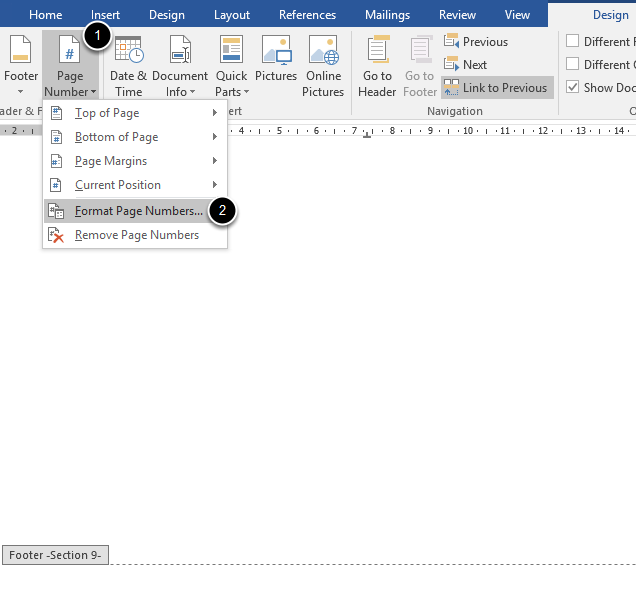Image resolution: width=636 pixels, height=599 pixels.
Task: Click the Previous navigation button label
Action: (485, 42)
